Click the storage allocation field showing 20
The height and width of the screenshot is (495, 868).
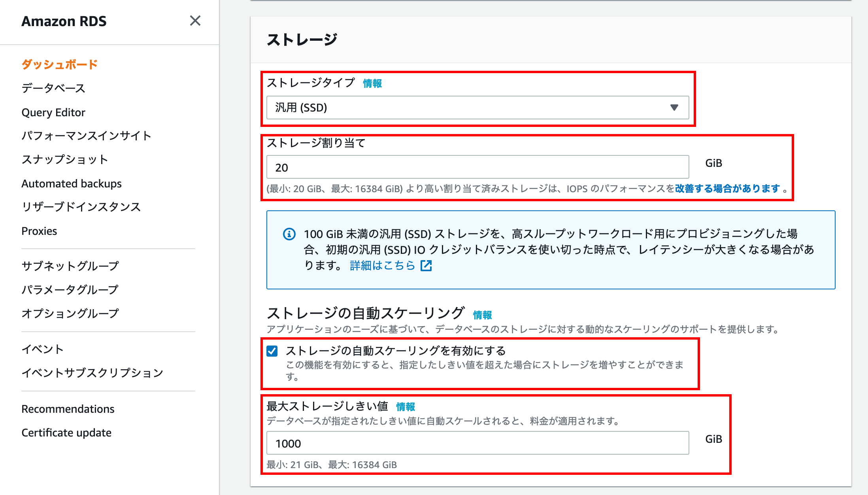[477, 167]
